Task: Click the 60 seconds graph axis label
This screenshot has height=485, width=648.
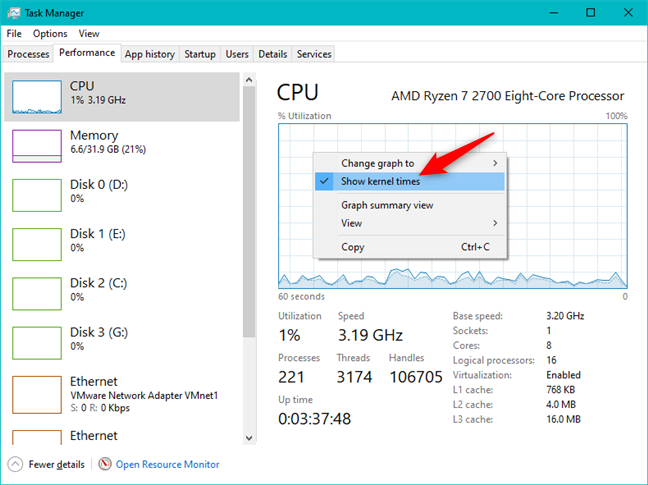Action: coord(301,297)
